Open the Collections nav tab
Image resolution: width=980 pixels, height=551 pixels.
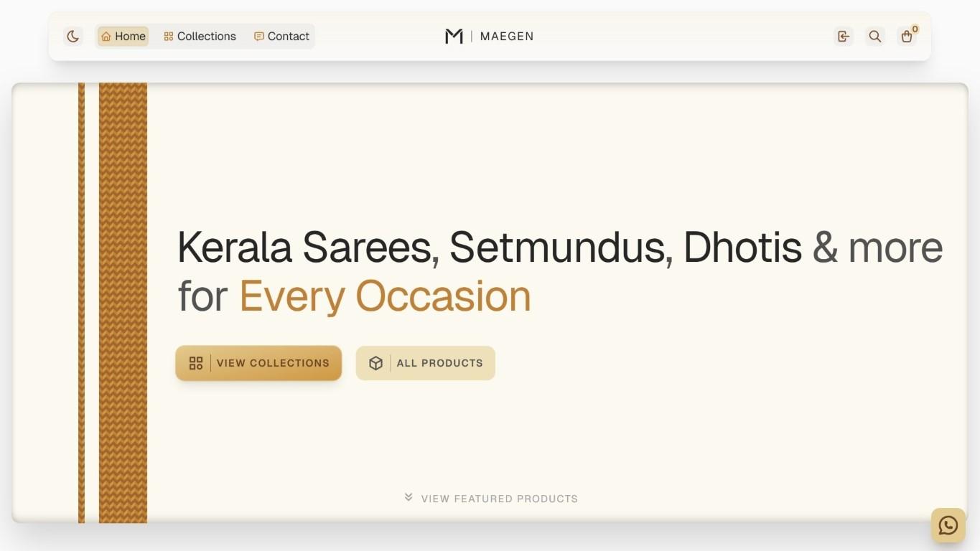(x=200, y=37)
